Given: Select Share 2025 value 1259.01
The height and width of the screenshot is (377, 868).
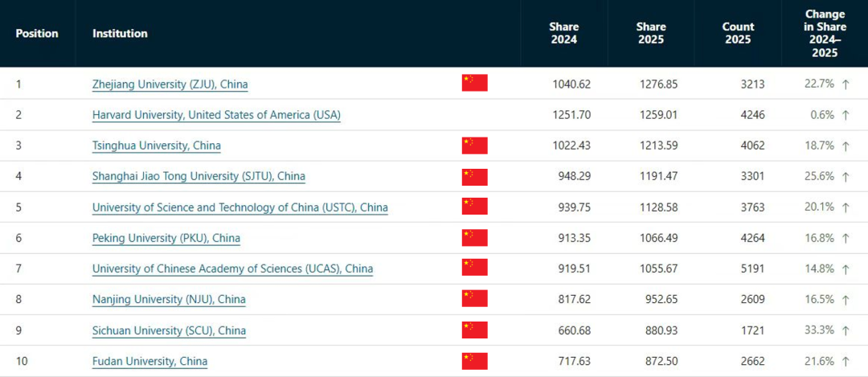Looking at the screenshot, I should point(658,115).
